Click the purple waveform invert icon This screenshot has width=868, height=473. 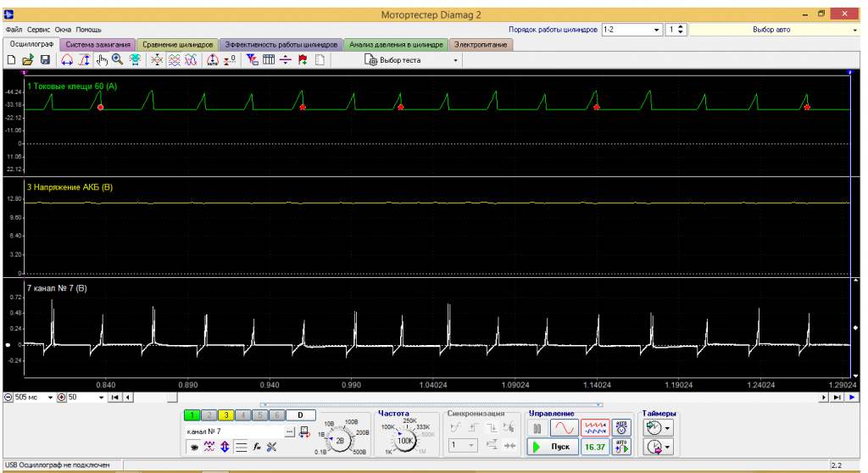click(209, 447)
